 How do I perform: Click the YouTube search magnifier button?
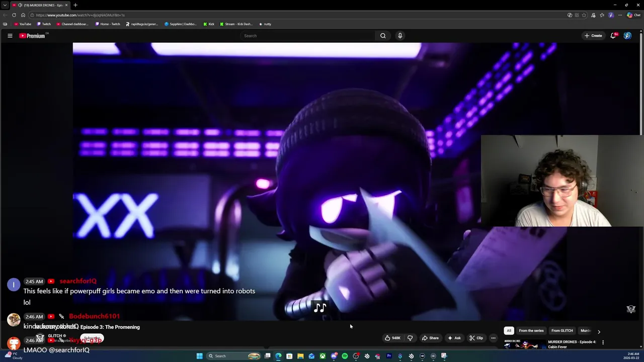coord(383,36)
